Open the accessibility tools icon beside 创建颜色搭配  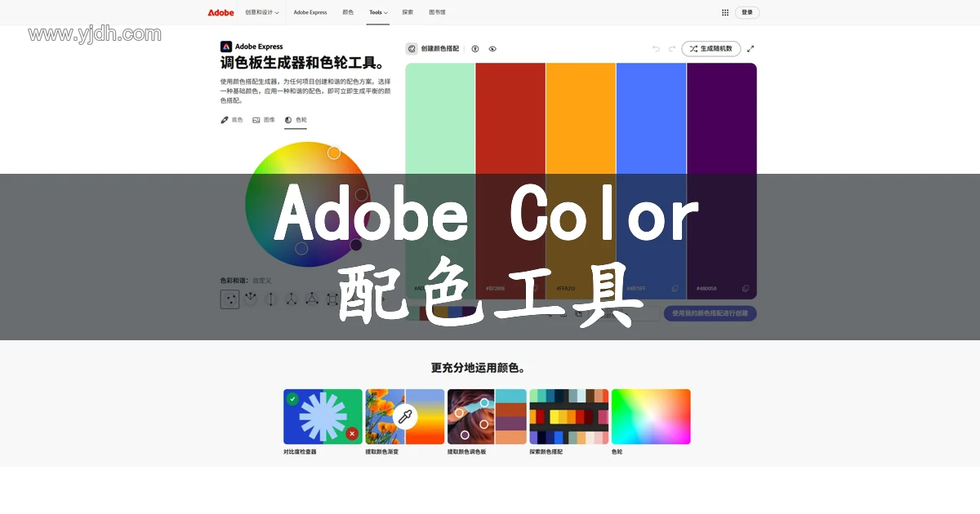[475, 49]
